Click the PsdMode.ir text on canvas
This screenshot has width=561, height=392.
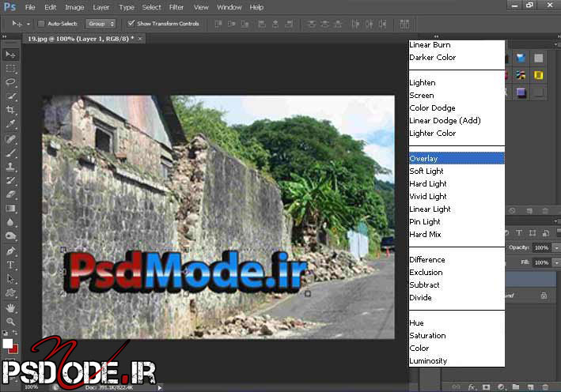coord(186,272)
